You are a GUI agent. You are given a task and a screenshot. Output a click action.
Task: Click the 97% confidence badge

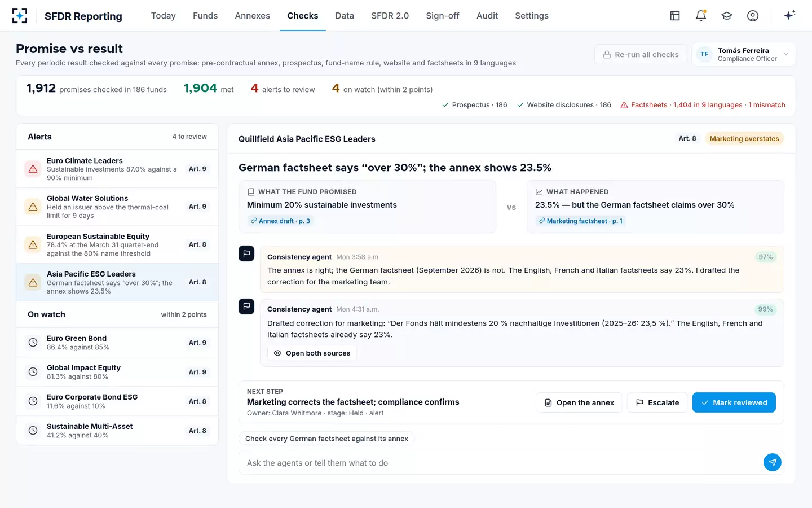click(x=766, y=257)
